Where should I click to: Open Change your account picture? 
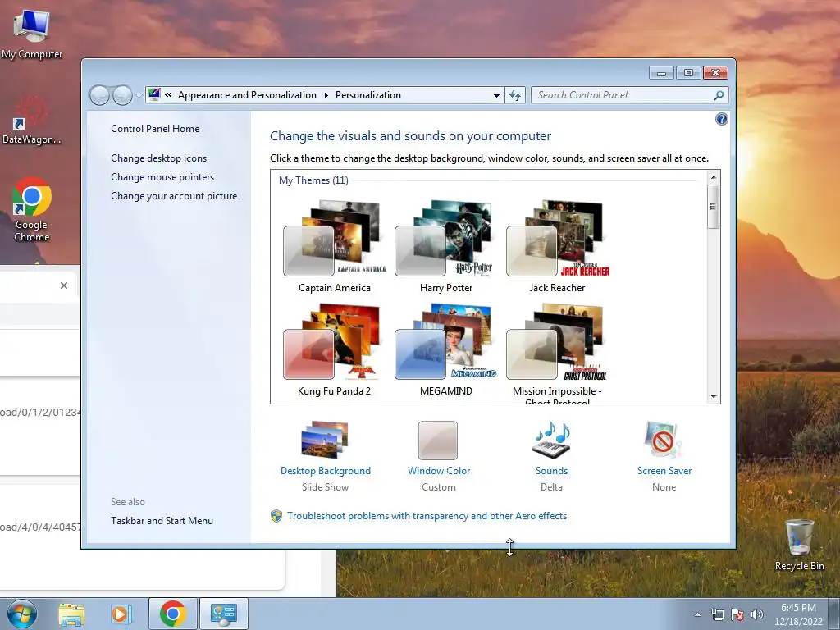click(x=174, y=196)
